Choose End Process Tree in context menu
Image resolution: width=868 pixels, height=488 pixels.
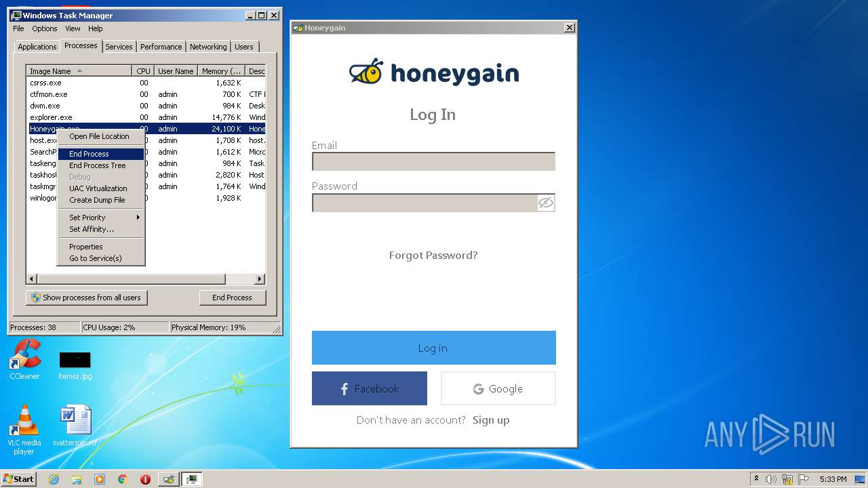[x=101, y=165]
